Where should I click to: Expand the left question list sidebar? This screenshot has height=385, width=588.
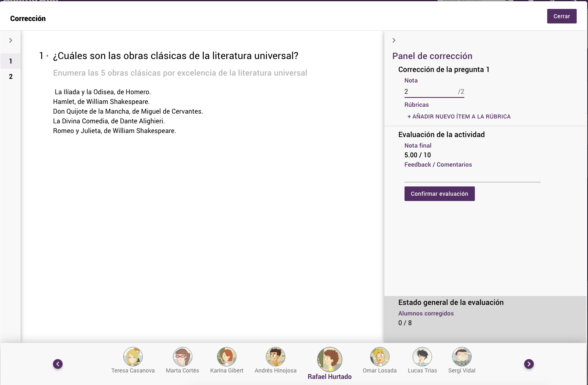point(11,40)
